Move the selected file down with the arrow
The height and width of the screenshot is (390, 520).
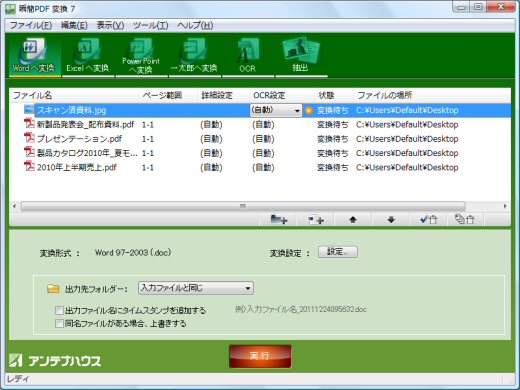(x=391, y=219)
